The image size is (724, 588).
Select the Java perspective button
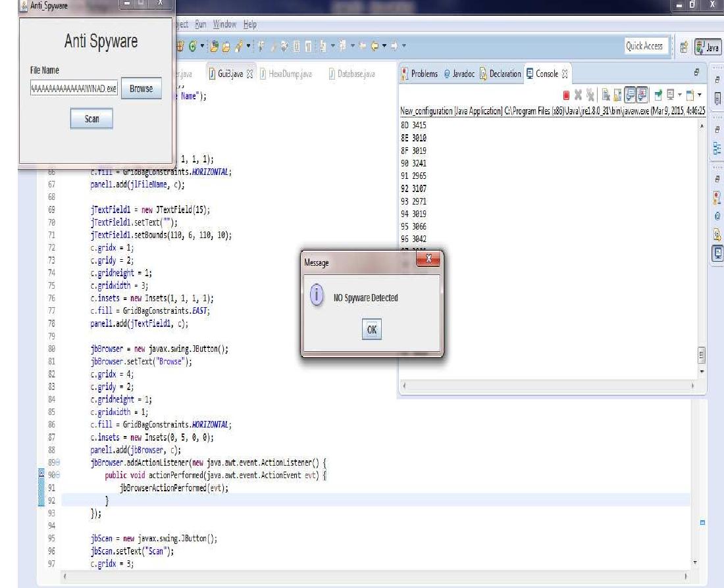pos(708,47)
